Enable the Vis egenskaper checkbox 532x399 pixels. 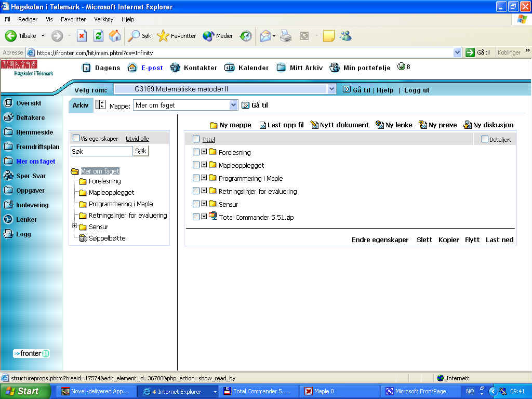click(x=76, y=138)
